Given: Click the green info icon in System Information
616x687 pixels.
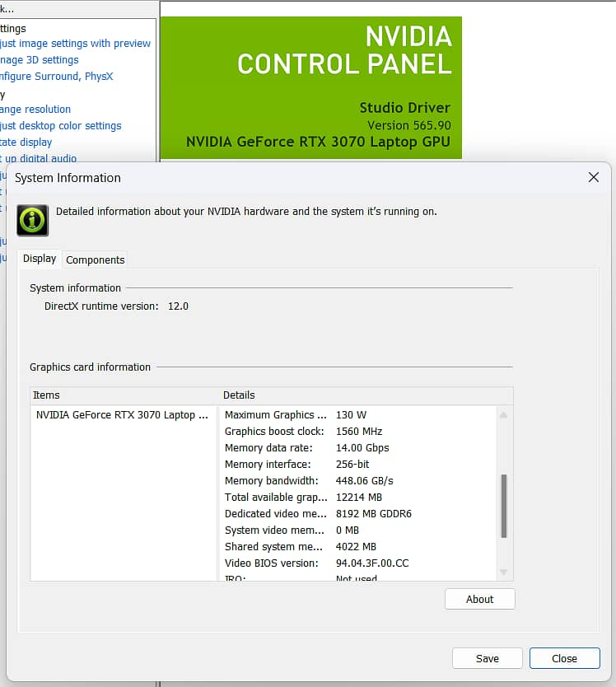Looking at the screenshot, I should point(32,221).
